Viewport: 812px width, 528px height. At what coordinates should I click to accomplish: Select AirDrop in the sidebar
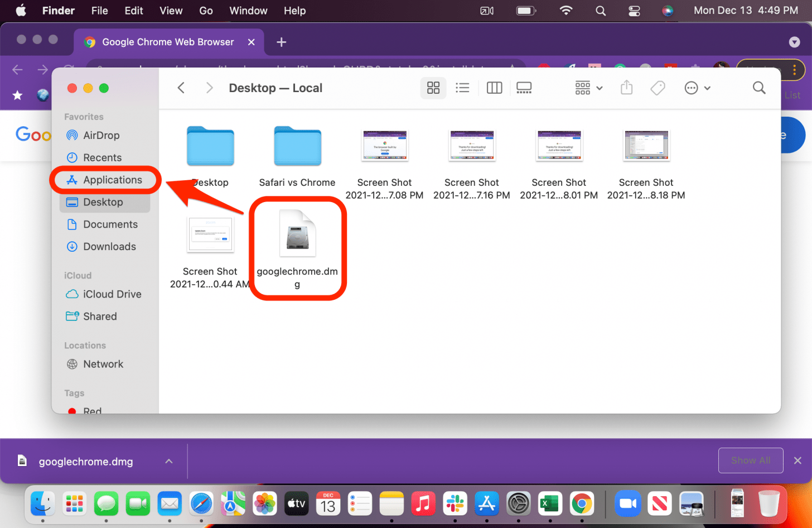(101, 135)
